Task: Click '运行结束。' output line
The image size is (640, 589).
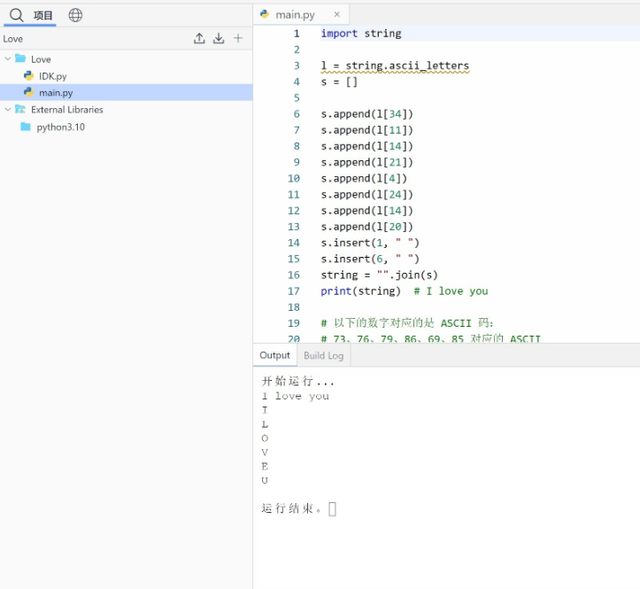Action: (291, 509)
